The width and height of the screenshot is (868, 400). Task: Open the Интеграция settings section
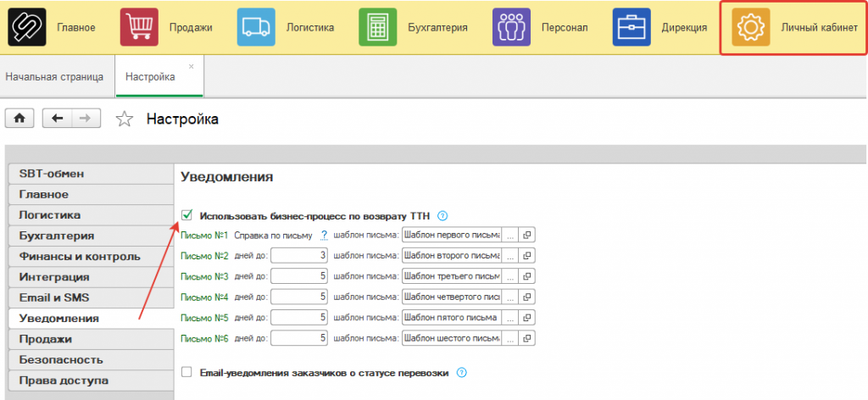tap(92, 276)
